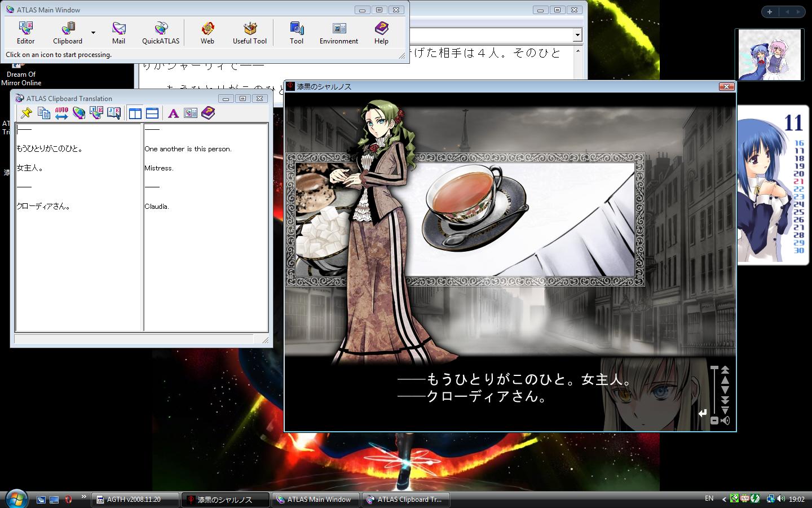Go to next sidebar gadget page arrow

coord(799,12)
